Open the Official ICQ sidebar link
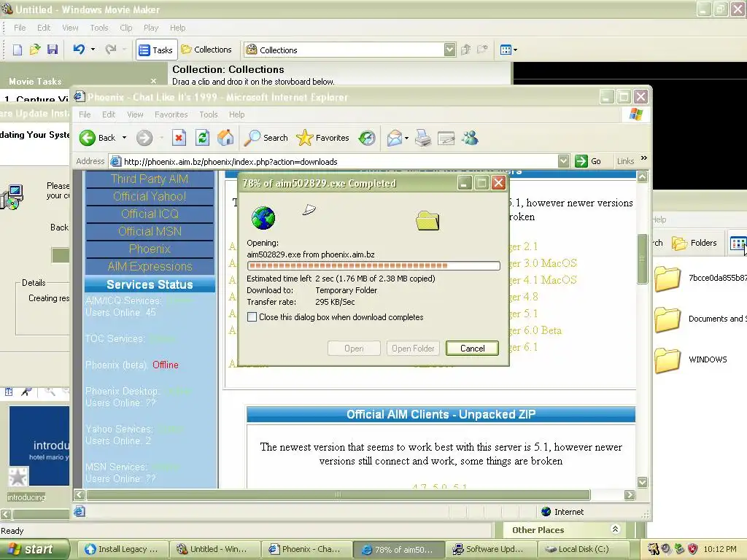Image resolution: width=747 pixels, height=560 pixels. tap(150, 214)
